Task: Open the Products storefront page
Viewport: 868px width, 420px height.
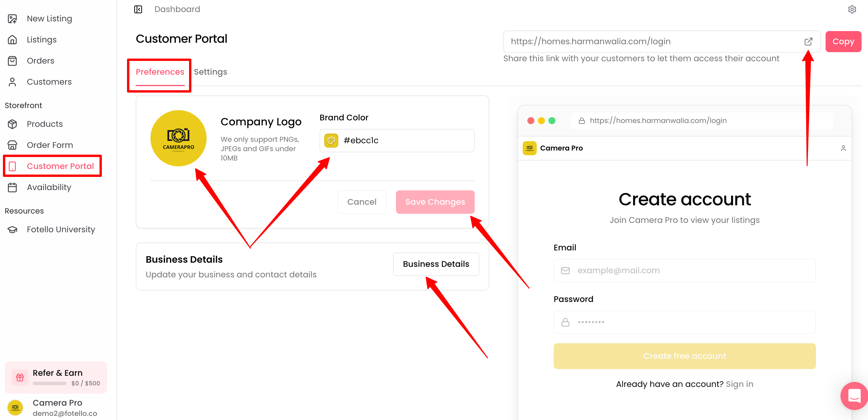Action: [x=44, y=124]
